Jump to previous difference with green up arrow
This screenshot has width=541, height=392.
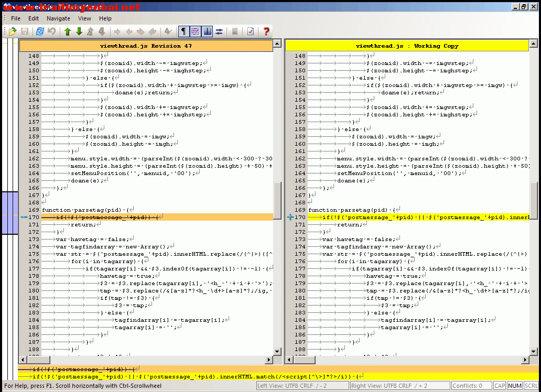pyautogui.click(x=68, y=31)
